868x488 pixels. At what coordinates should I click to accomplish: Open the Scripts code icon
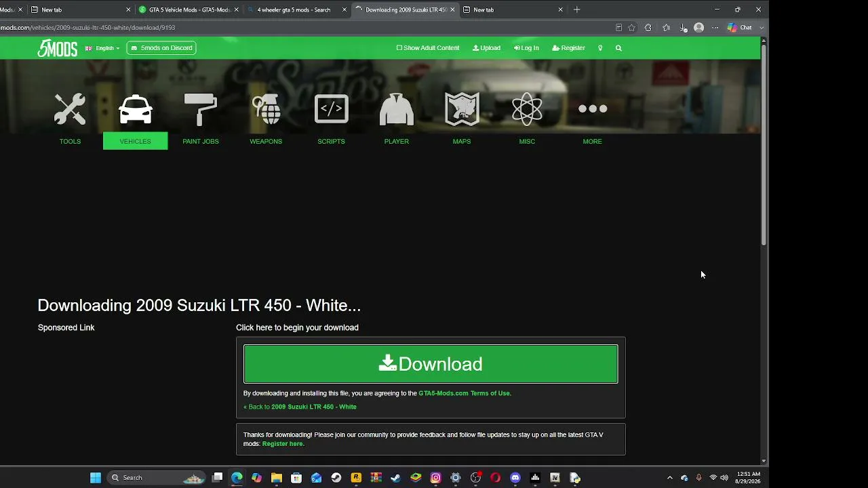pyautogui.click(x=331, y=109)
